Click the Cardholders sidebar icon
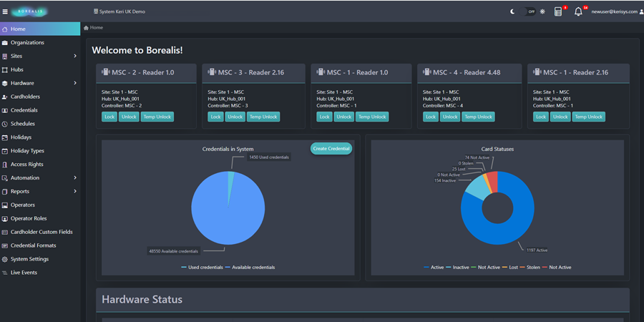This screenshot has height=322, width=644. coord(6,97)
